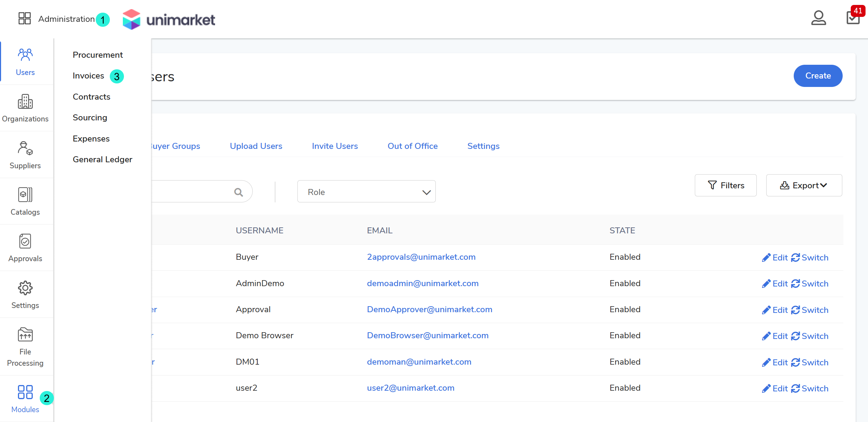Image resolution: width=868 pixels, height=422 pixels.
Task: Expand the Role dropdown
Action: pyautogui.click(x=366, y=192)
